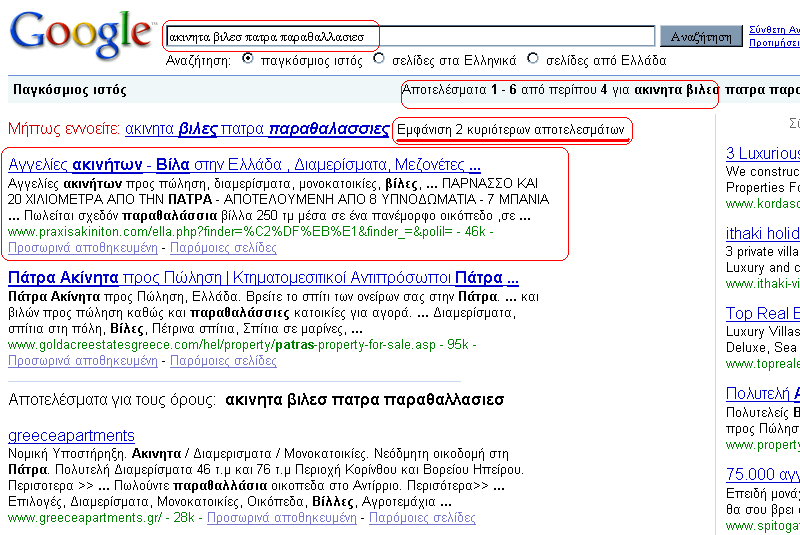Show similar pages for the greeceapartments result
Image resolution: width=800 pixels, height=535 pixels.
point(422,518)
